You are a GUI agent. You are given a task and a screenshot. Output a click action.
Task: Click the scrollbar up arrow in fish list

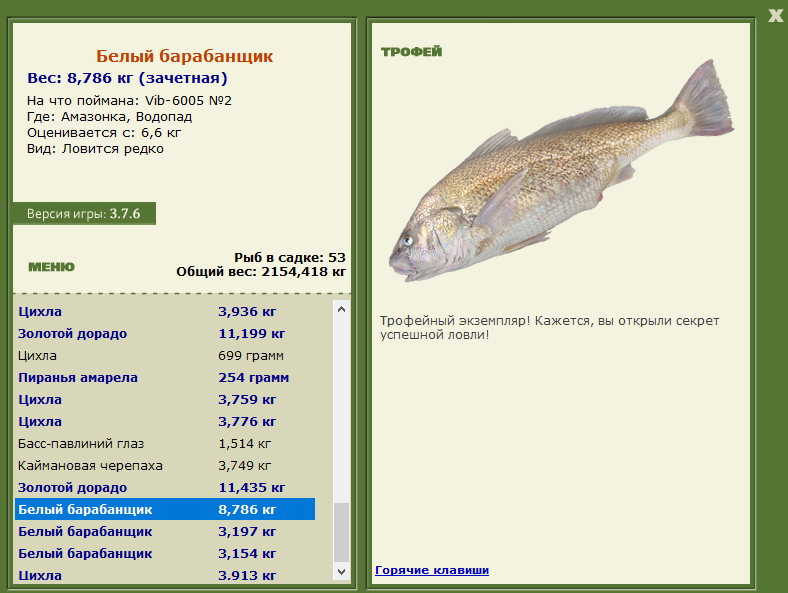(x=341, y=310)
